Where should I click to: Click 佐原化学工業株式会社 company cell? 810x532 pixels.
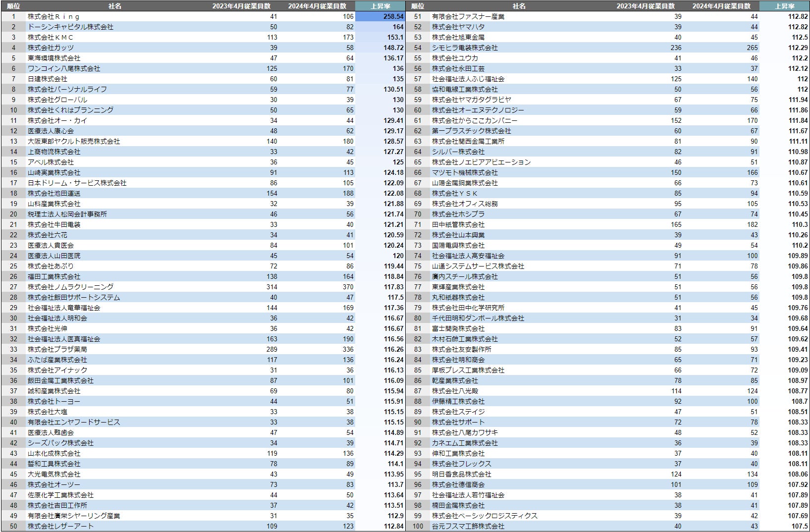(x=60, y=495)
